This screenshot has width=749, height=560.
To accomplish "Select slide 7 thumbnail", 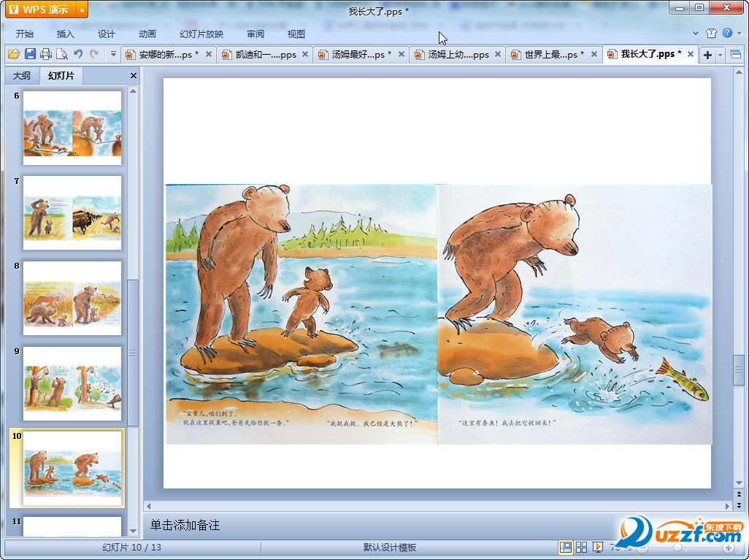I will pyautogui.click(x=72, y=213).
